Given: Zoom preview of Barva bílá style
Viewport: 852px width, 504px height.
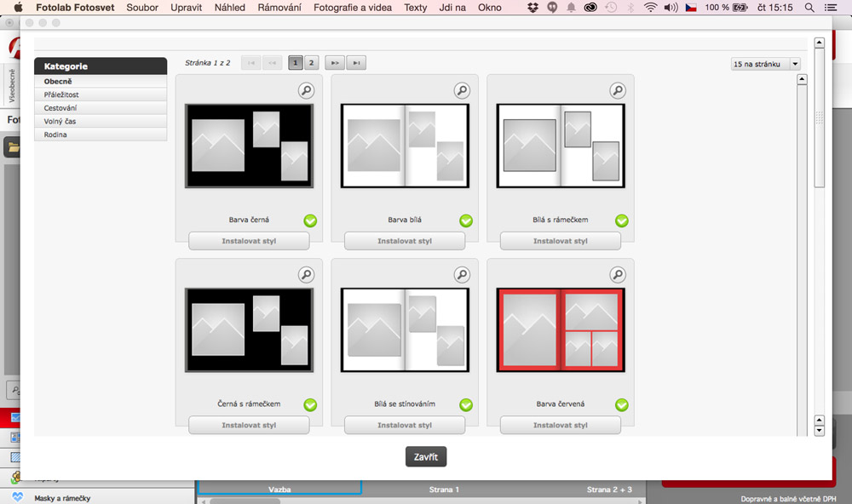Looking at the screenshot, I should [x=461, y=90].
